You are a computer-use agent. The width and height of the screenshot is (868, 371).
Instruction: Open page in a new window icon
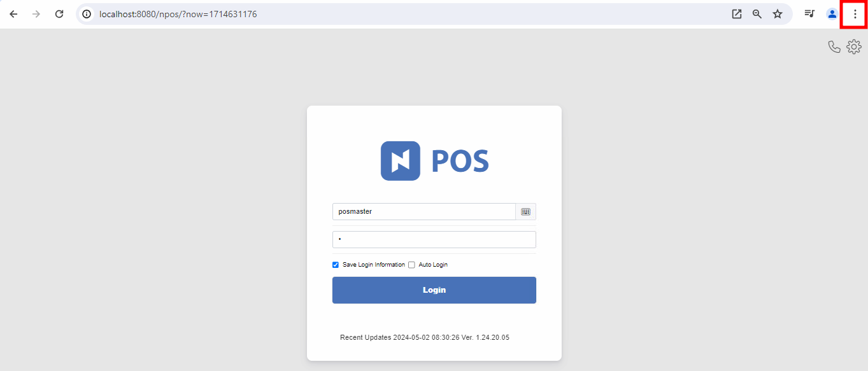[x=736, y=13]
